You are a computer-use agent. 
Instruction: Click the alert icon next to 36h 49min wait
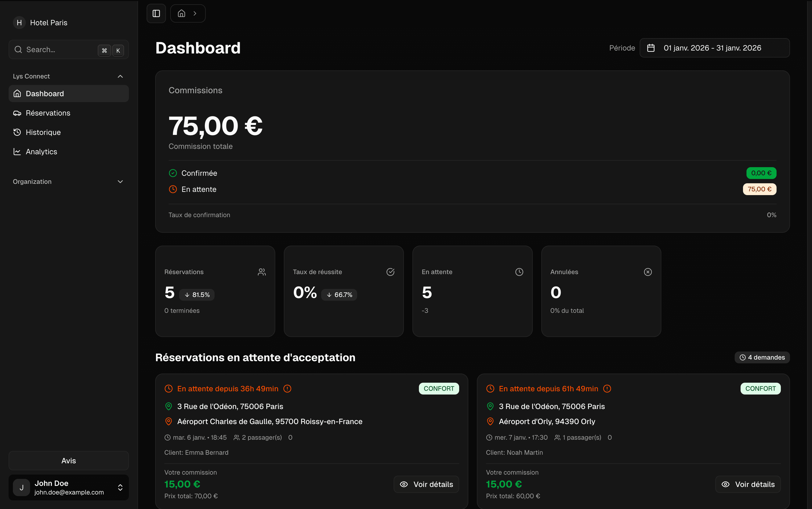pyautogui.click(x=288, y=389)
